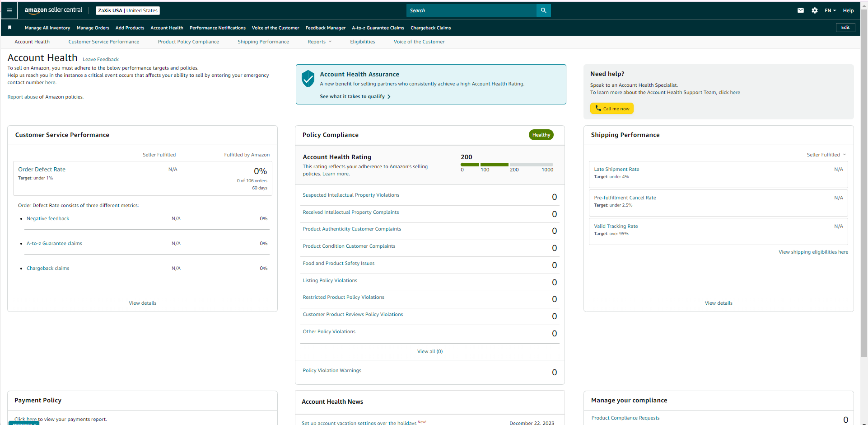The image size is (868, 425).
Task: Open Restricted Product Policy Violations
Action: (344, 297)
